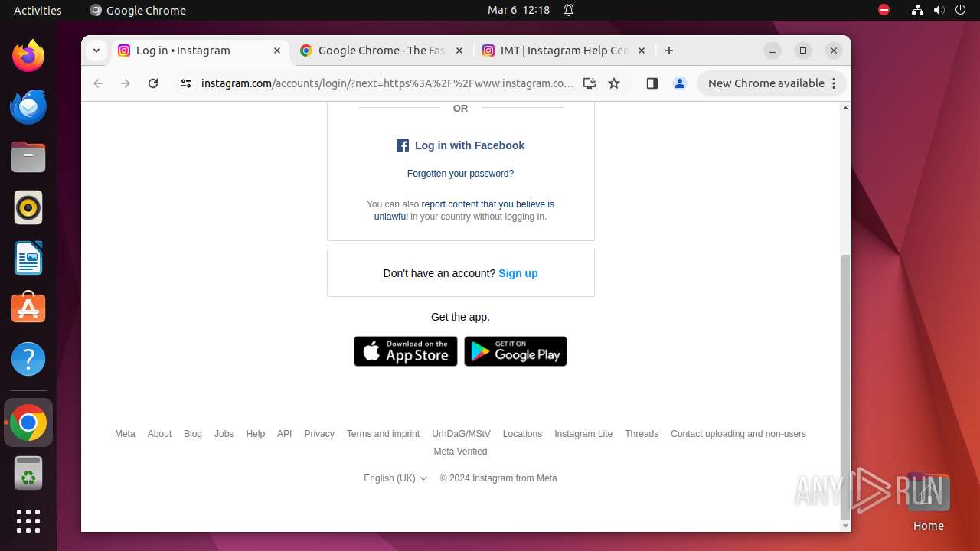This screenshot has height=551, width=980.
Task: Open the volume indicator in top bar
Action: pyautogui.click(x=939, y=10)
